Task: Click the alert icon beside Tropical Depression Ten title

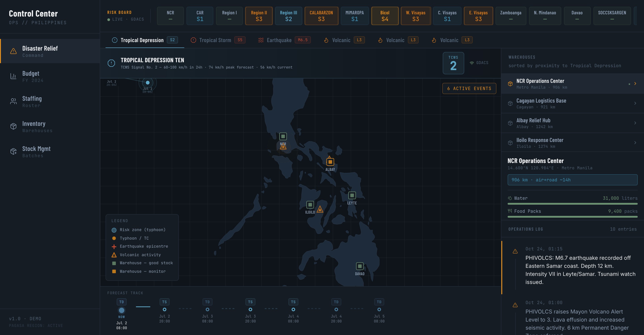Action: pos(111,63)
